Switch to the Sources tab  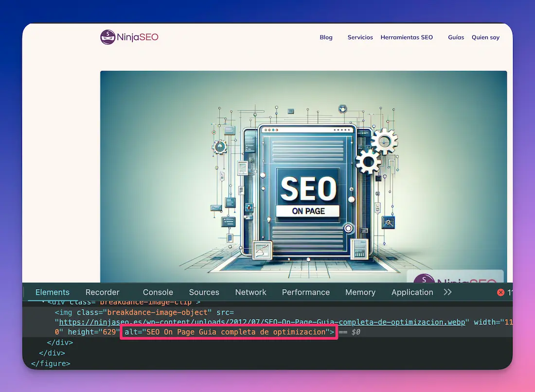(204, 292)
